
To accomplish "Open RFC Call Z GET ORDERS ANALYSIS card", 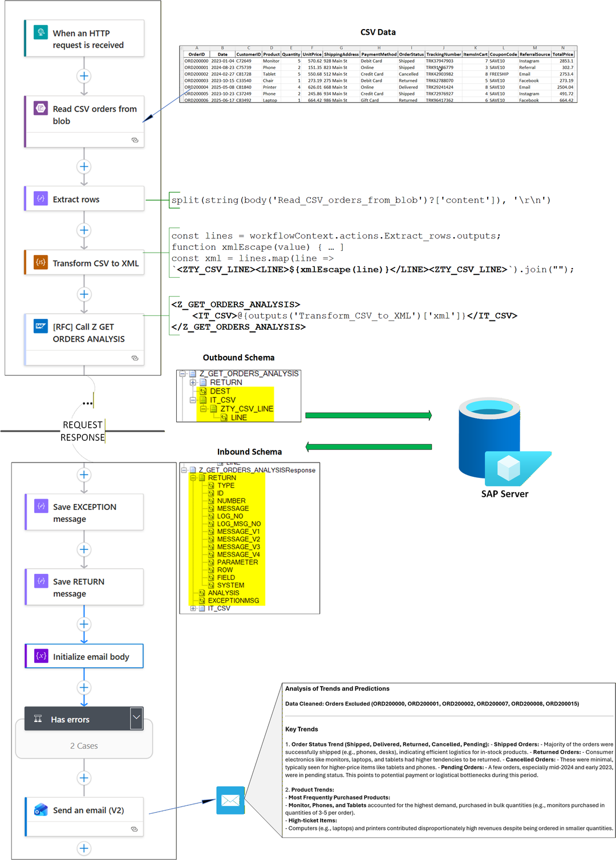I will [84, 340].
